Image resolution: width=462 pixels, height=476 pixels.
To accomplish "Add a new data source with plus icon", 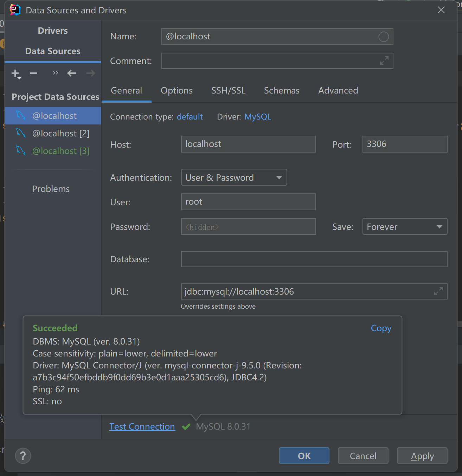I will 16,73.
